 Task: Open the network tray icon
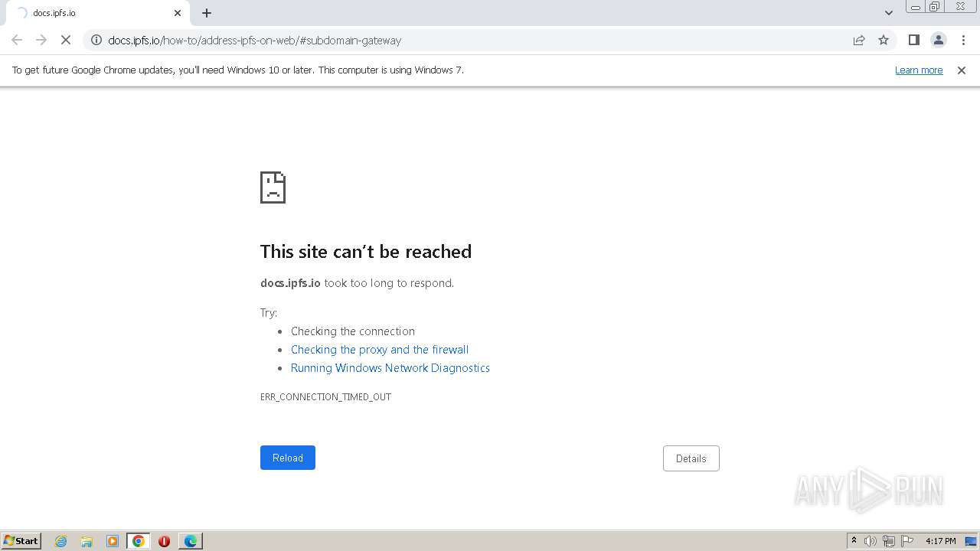point(889,541)
